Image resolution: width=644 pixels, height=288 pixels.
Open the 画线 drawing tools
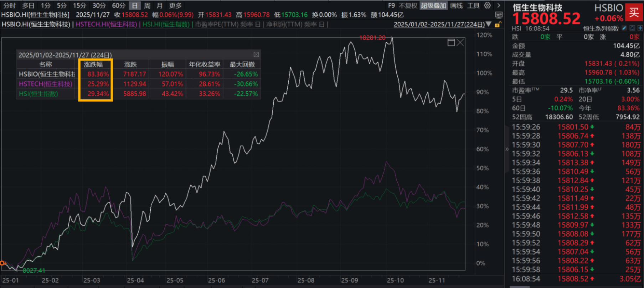tap(456, 6)
